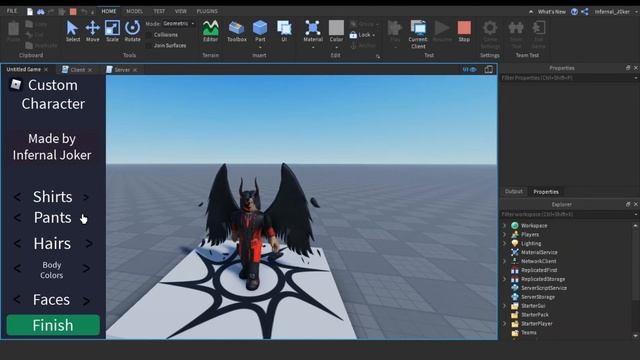
Task: Switch to the TEST ribbon tab
Action: pyautogui.click(x=159, y=11)
